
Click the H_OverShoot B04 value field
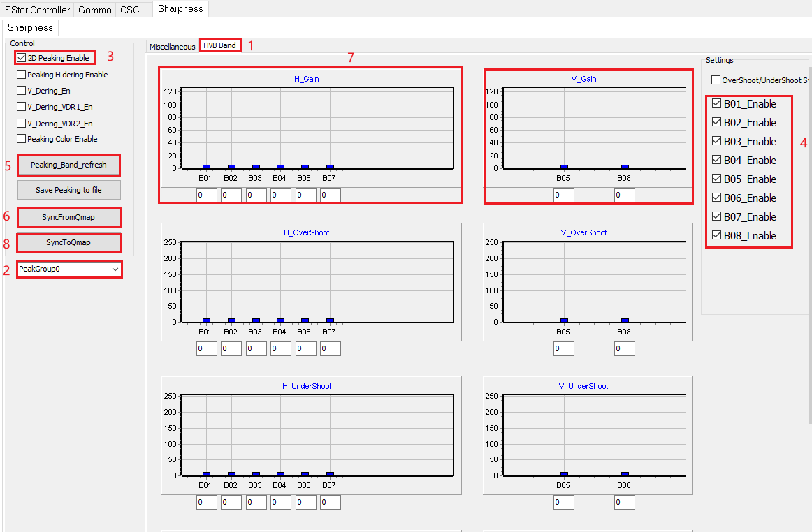tap(281, 349)
